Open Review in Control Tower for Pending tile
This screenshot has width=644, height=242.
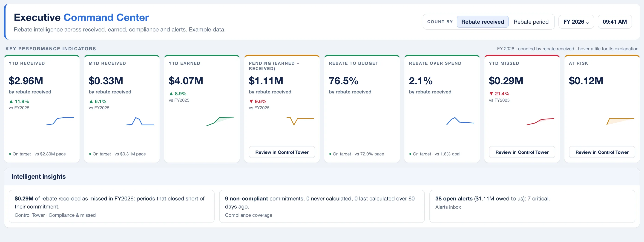click(x=282, y=152)
